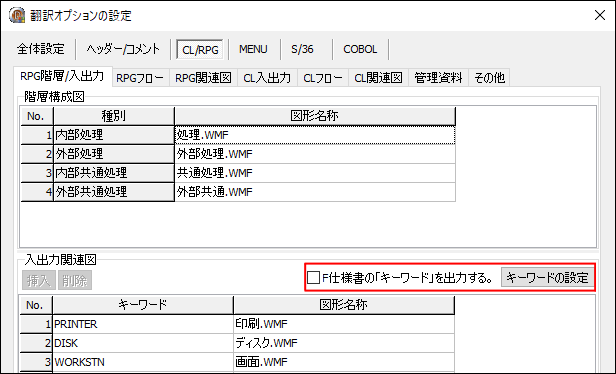Switch to the S/36 section
This screenshot has height=374, width=616.
(x=302, y=49)
